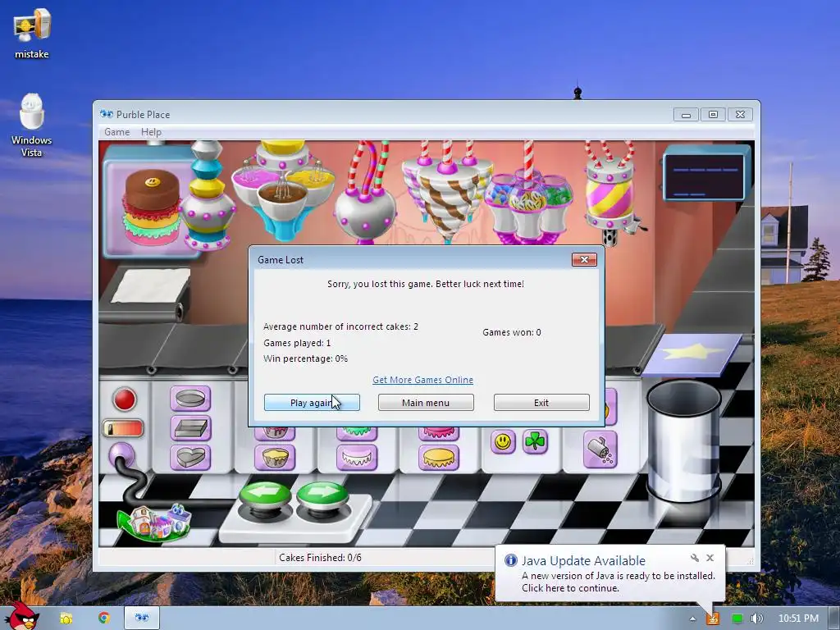Select the square cake pan
840x630 pixels.
(x=190, y=428)
